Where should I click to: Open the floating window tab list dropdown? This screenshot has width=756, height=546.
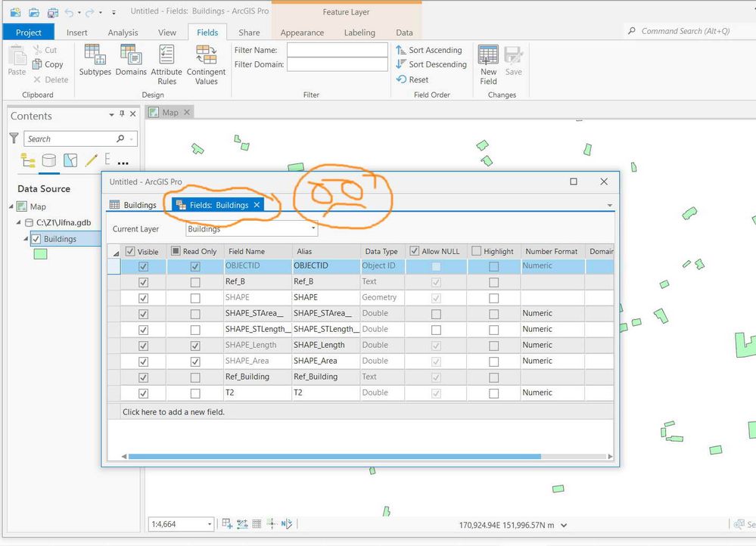(609, 205)
